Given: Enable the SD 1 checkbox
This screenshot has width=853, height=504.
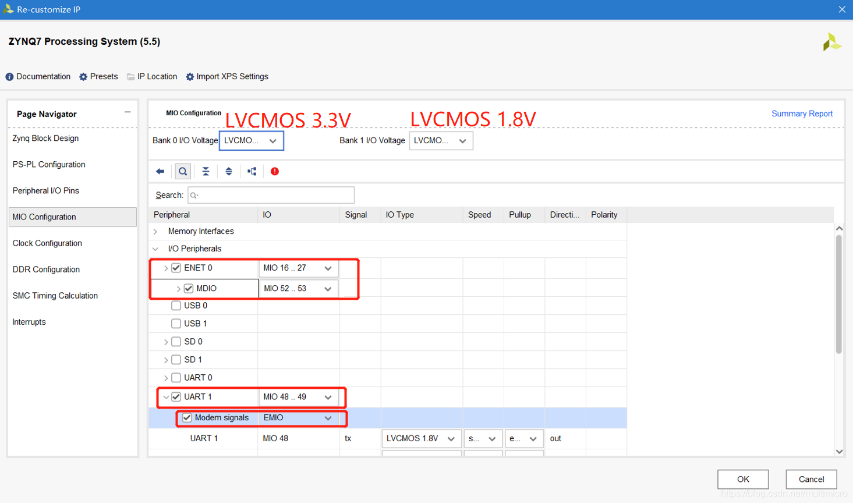Looking at the screenshot, I should 176,360.
